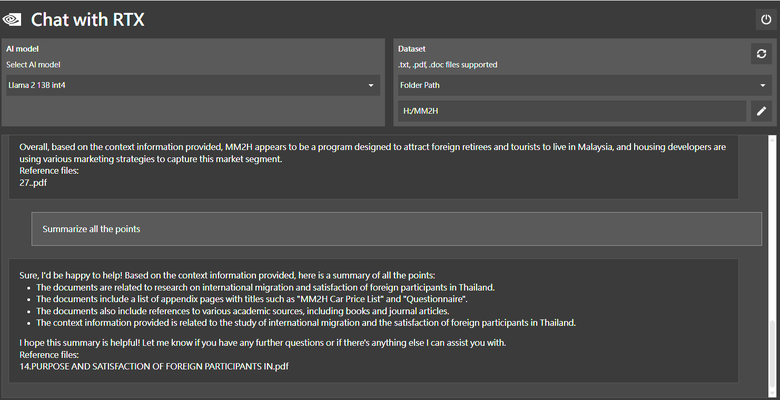This screenshot has height=400, width=780.
Task: Click the MM2H Car Price List bullet
Action: (252, 299)
